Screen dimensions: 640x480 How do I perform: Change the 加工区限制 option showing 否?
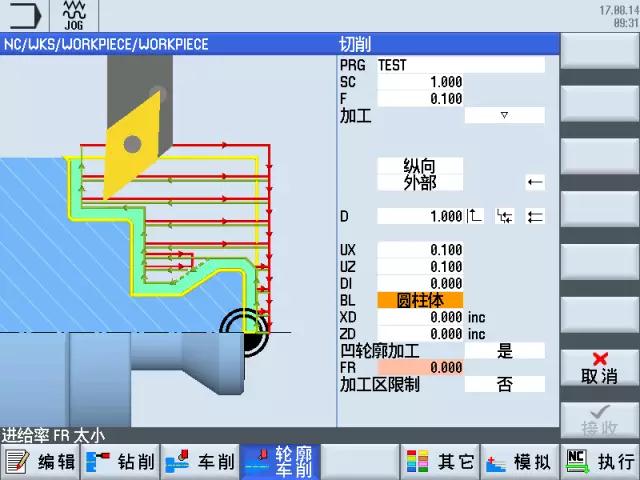(504, 384)
